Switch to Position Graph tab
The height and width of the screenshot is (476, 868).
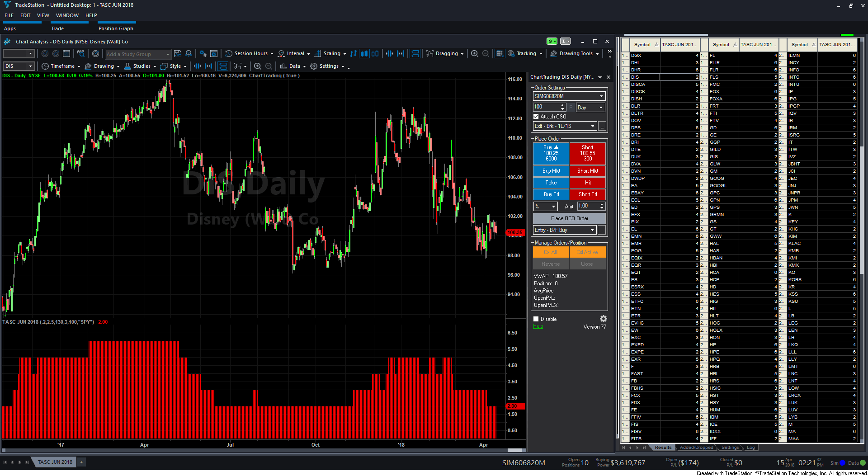tap(116, 28)
